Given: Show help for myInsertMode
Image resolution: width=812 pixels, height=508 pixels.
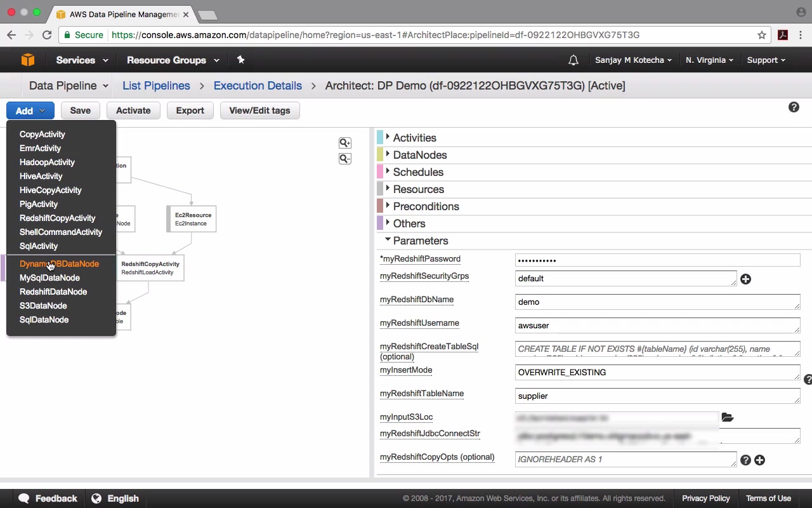Looking at the screenshot, I should 808,380.
